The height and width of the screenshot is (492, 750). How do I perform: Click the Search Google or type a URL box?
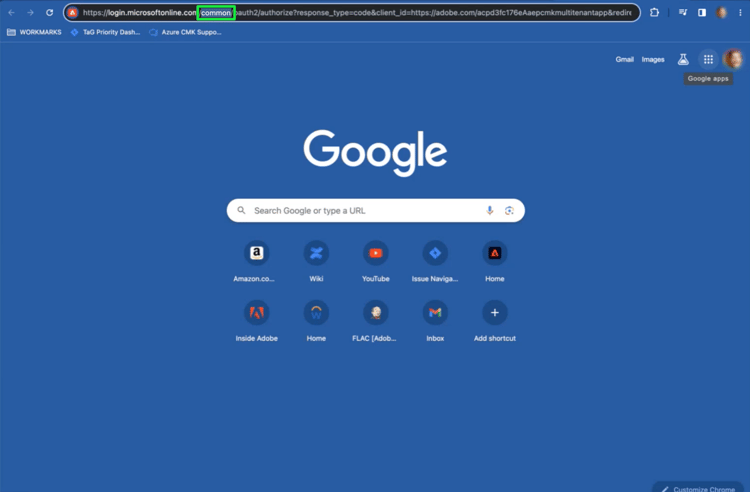pyautogui.click(x=375, y=210)
